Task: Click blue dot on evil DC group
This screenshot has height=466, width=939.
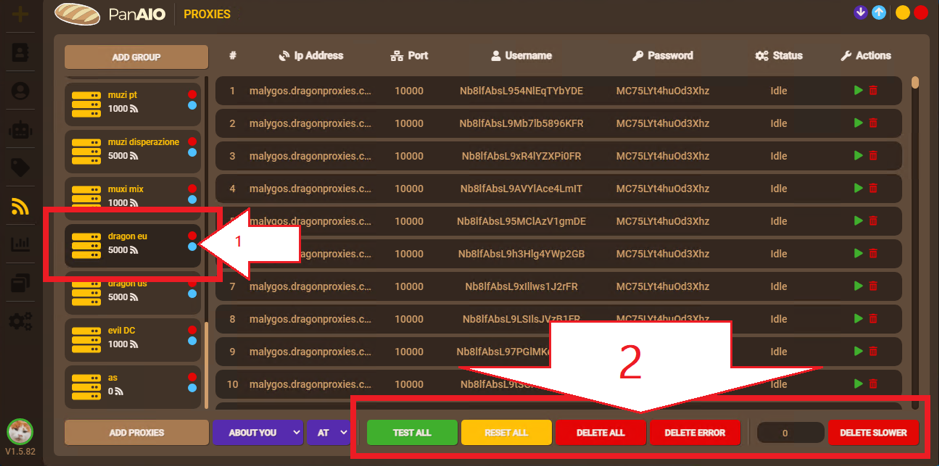Action: pos(192,341)
